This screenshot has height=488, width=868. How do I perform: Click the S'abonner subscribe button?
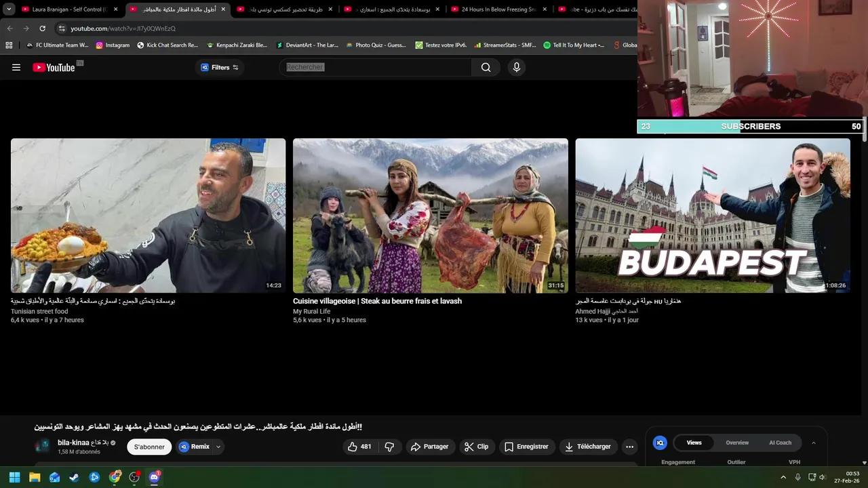[149, 447]
